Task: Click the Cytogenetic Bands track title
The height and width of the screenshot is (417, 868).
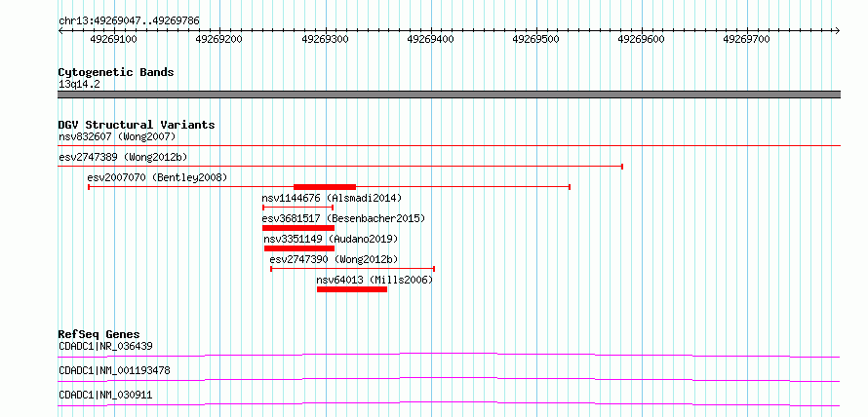Action: [x=116, y=72]
